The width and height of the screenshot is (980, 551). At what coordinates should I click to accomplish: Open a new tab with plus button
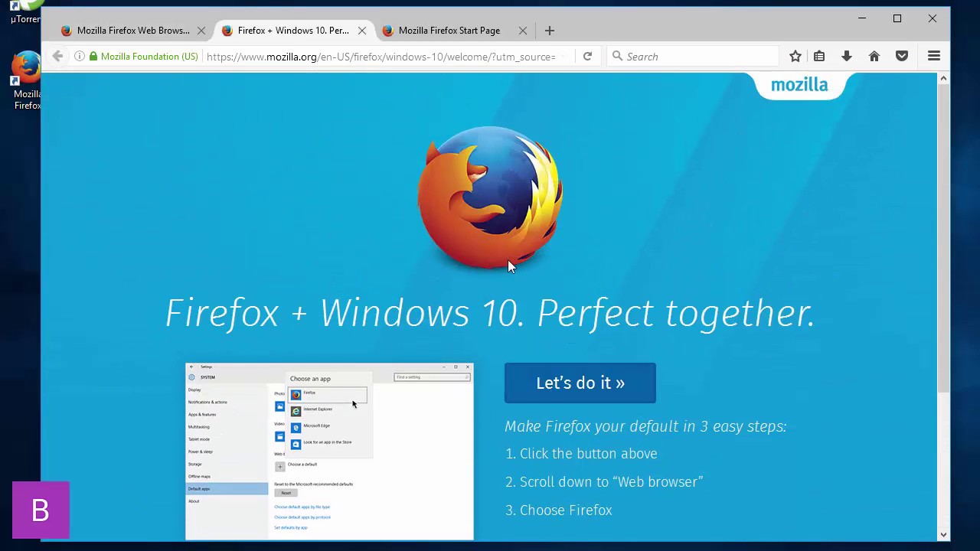[549, 31]
